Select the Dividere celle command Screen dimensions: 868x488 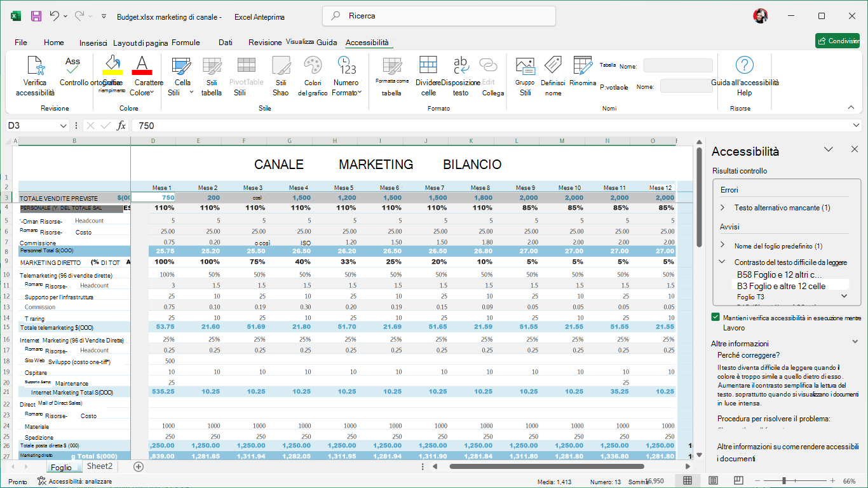[x=428, y=76]
